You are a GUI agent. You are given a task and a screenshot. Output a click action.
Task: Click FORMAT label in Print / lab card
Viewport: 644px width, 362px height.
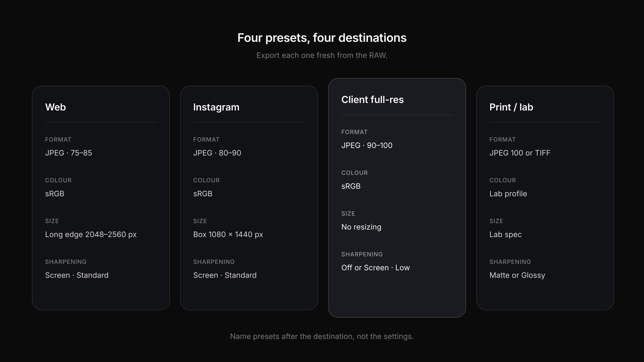click(x=503, y=140)
